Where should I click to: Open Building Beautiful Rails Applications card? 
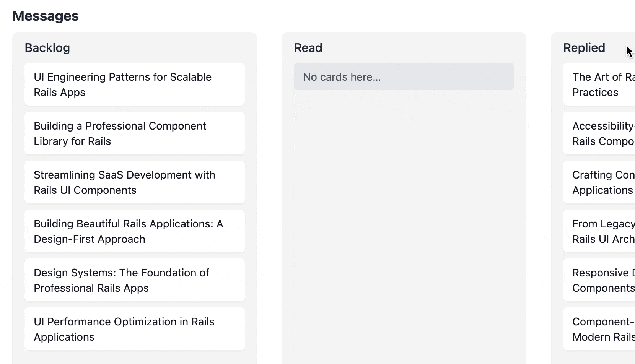pos(134,231)
